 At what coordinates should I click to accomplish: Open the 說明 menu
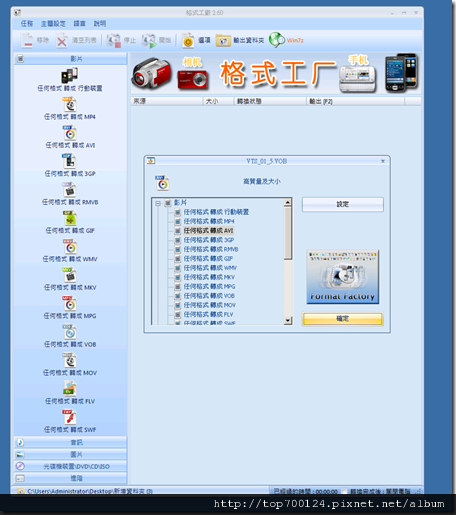point(100,24)
